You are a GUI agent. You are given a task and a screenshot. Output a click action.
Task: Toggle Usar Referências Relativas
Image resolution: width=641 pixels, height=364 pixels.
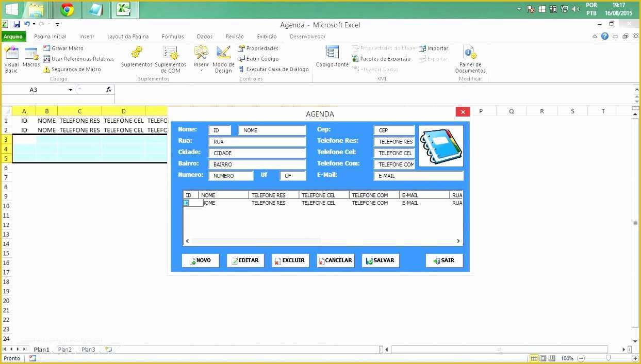coord(78,59)
